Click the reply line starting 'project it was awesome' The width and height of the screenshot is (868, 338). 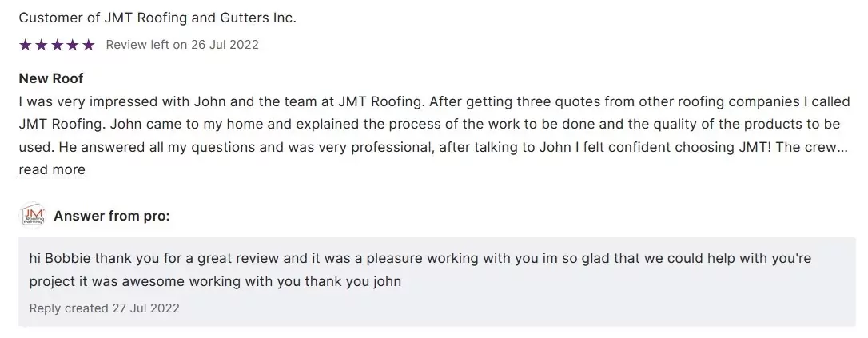(x=215, y=281)
